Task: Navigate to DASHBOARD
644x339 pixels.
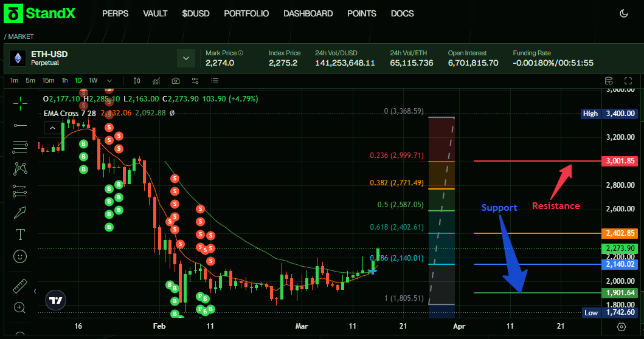Action: (x=308, y=13)
